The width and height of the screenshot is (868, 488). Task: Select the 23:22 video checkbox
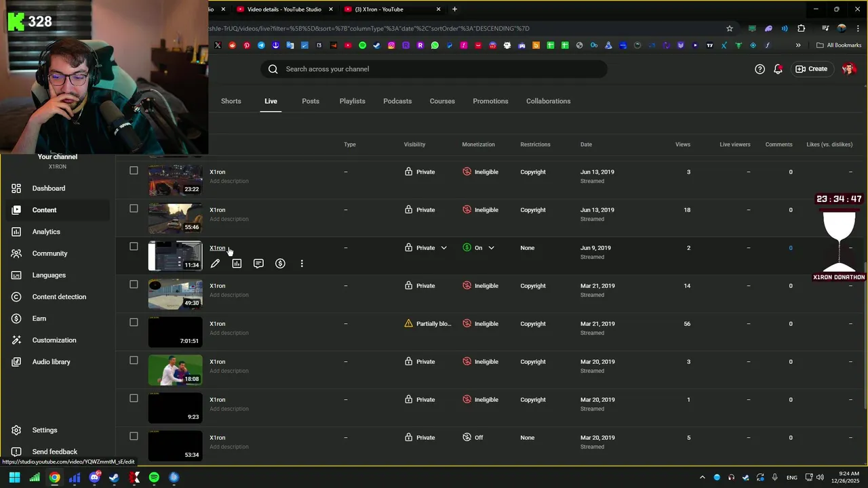coord(134,171)
